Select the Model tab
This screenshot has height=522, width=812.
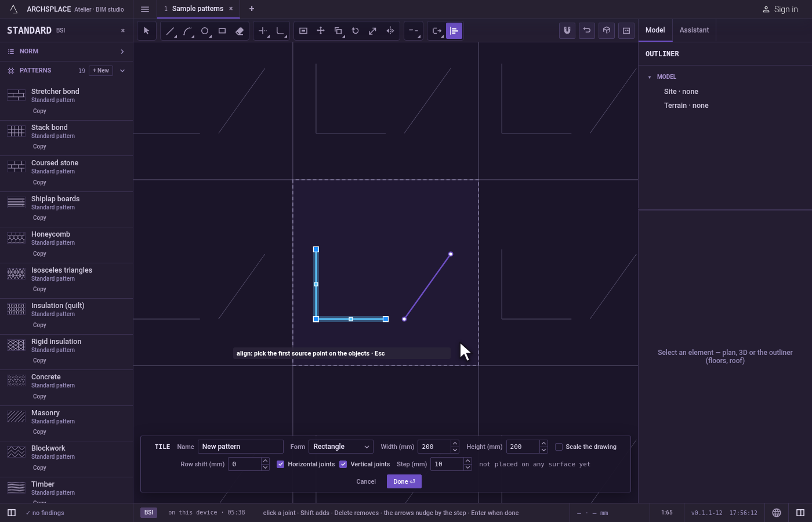pyautogui.click(x=655, y=30)
